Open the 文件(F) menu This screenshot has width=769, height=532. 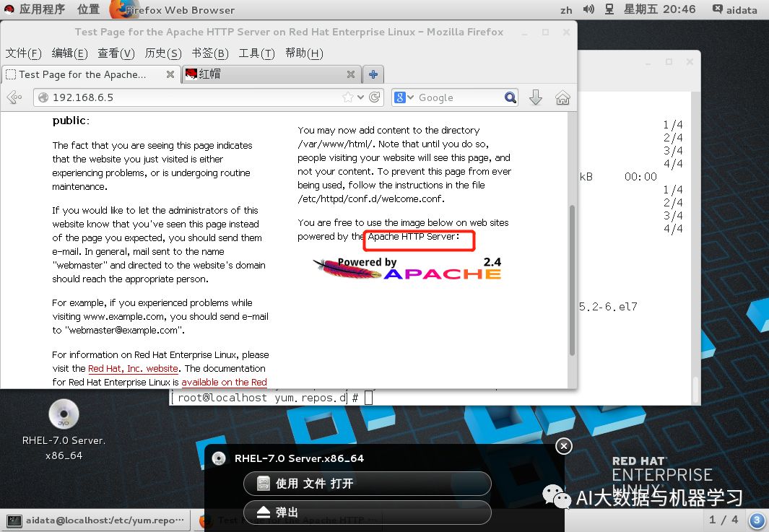[23, 53]
